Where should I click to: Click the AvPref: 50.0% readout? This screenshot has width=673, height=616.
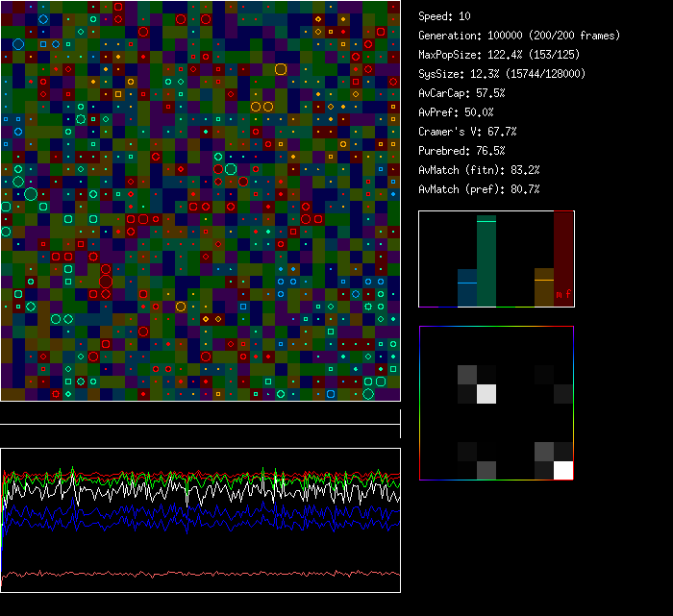click(x=455, y=112)
